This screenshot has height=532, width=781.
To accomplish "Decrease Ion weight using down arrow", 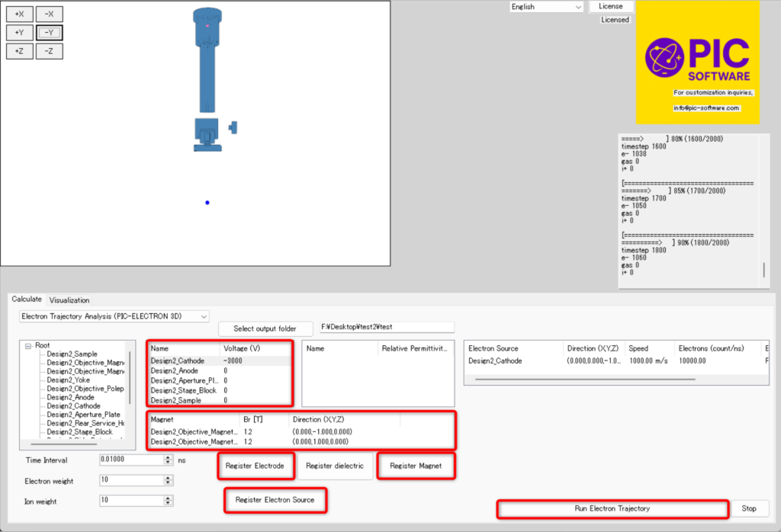I will pyautogui.click(x=169, y=503).
